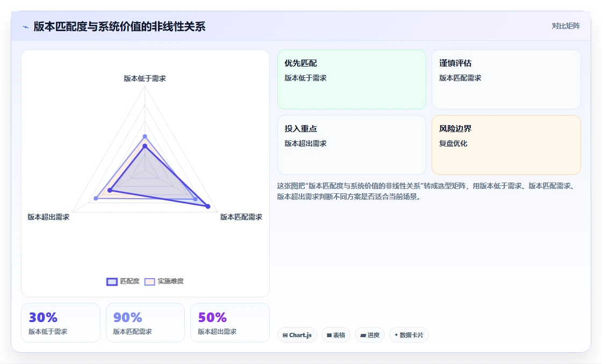Click the 90% 版本匹配需求 stat card
Viewport: 602px width, 364px height.
pyautogui.click(x=145, y=323)
